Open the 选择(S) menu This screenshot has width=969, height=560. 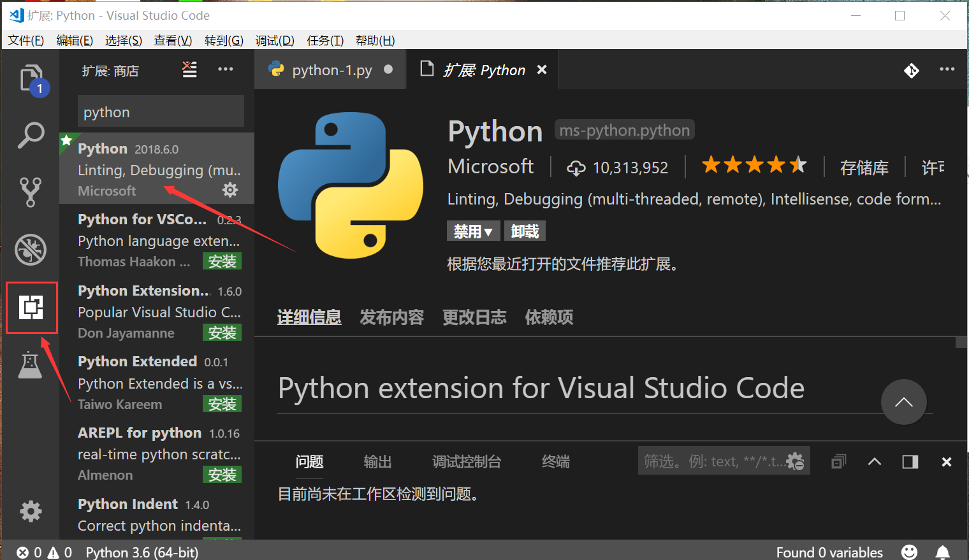pos(124,40)
